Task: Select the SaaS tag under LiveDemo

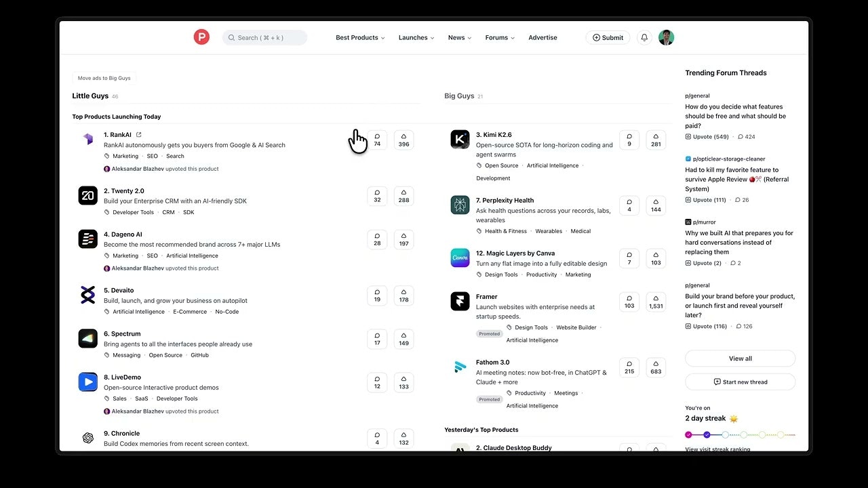Action: 141,399
